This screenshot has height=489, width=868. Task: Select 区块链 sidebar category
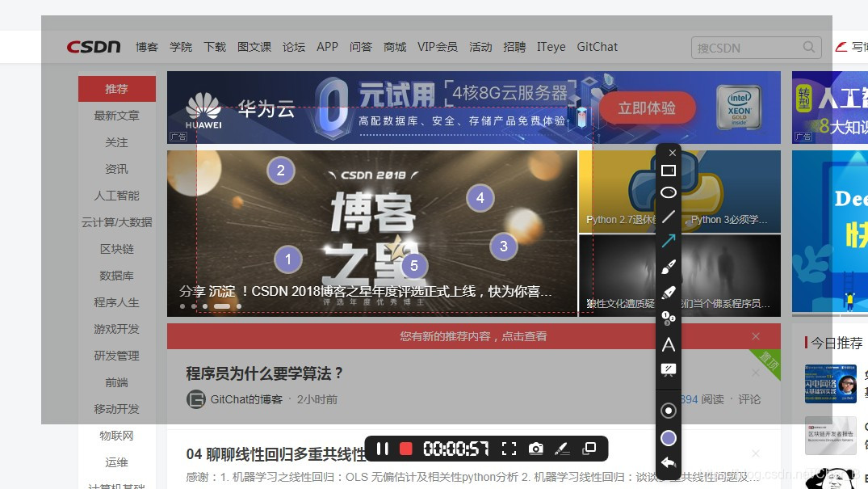click(117, 249)
